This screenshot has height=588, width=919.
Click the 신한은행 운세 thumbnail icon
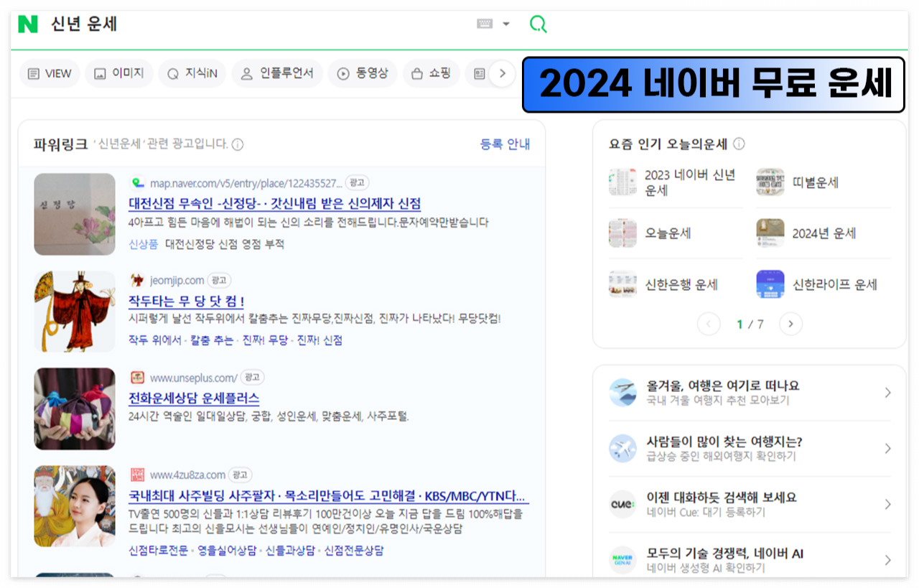pyautogui.click(x=622, y=284)
